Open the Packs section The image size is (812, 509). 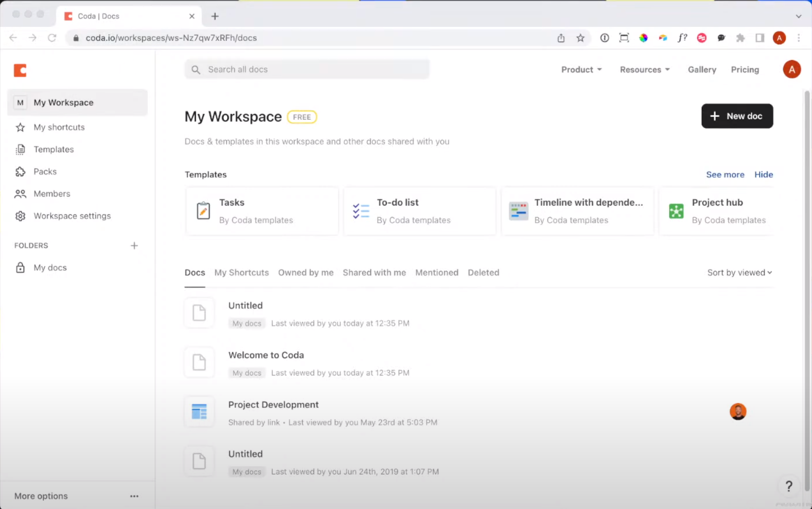[x=45, y=171]
